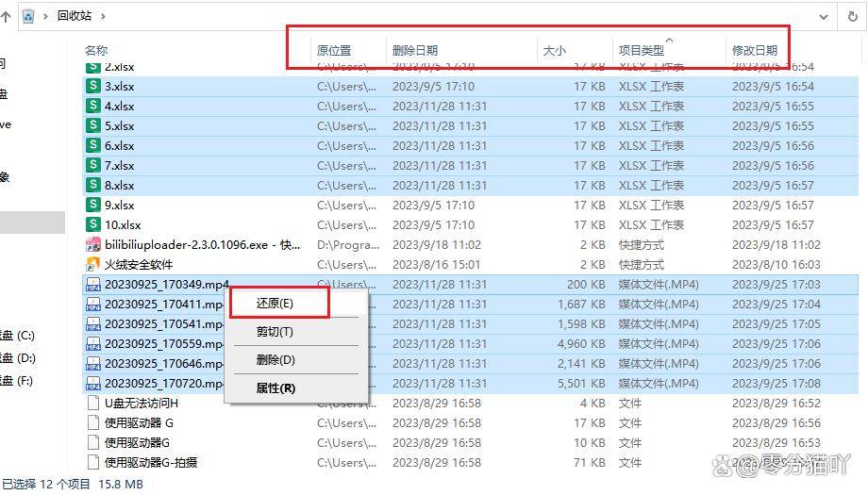
Task: Click the refresh button beside address bar
Action: (x=851, y=16)
